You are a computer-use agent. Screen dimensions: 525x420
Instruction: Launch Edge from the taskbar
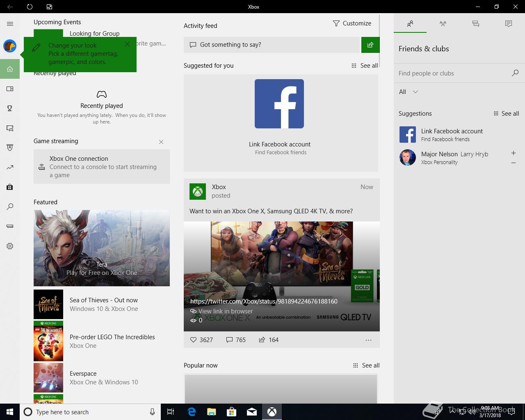[191, 412]
